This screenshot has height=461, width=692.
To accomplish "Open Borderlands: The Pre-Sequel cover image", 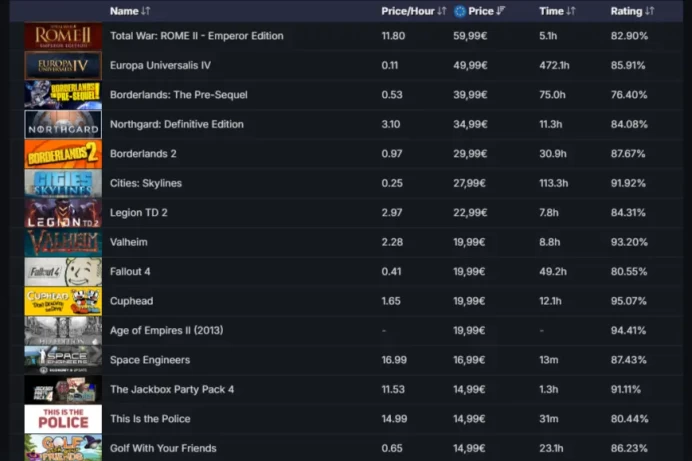I will pyautogui.click(x=63, y=95).
